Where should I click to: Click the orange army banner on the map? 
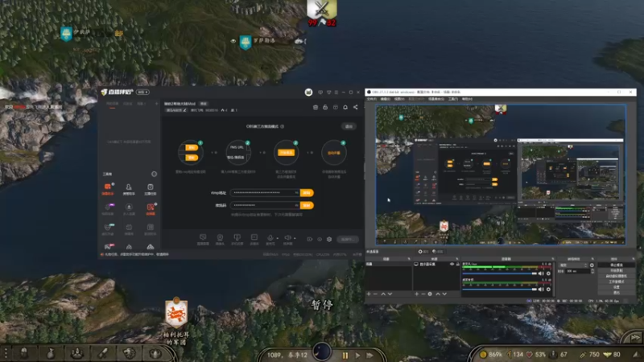tap(176, 313)
